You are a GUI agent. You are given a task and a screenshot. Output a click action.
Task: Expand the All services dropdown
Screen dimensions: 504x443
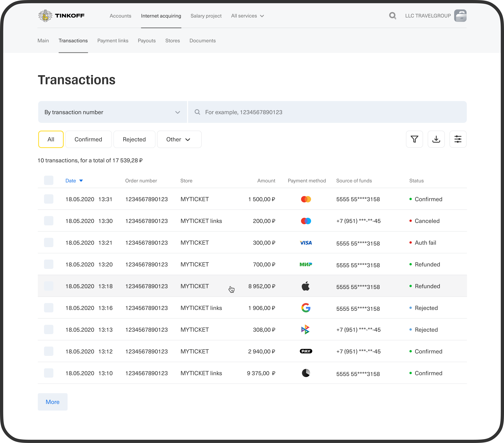(x=248, y=16)
